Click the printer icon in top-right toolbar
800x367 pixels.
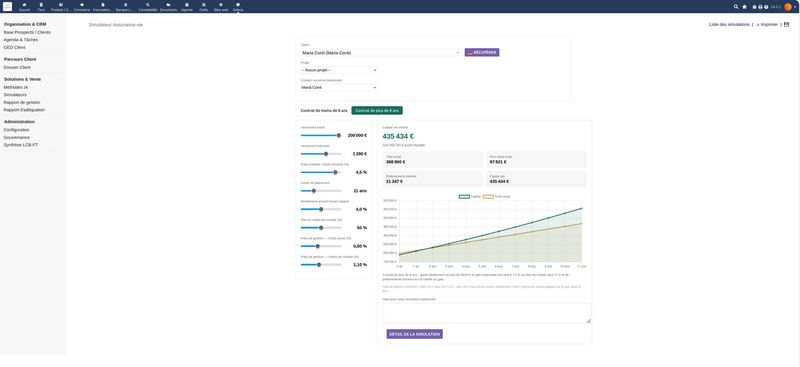click(x=760, y=7)
